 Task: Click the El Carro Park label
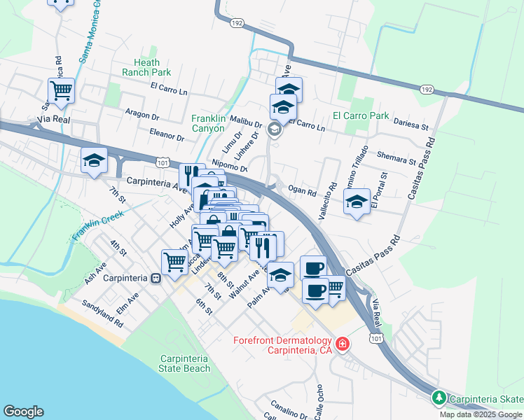[361, 116]
